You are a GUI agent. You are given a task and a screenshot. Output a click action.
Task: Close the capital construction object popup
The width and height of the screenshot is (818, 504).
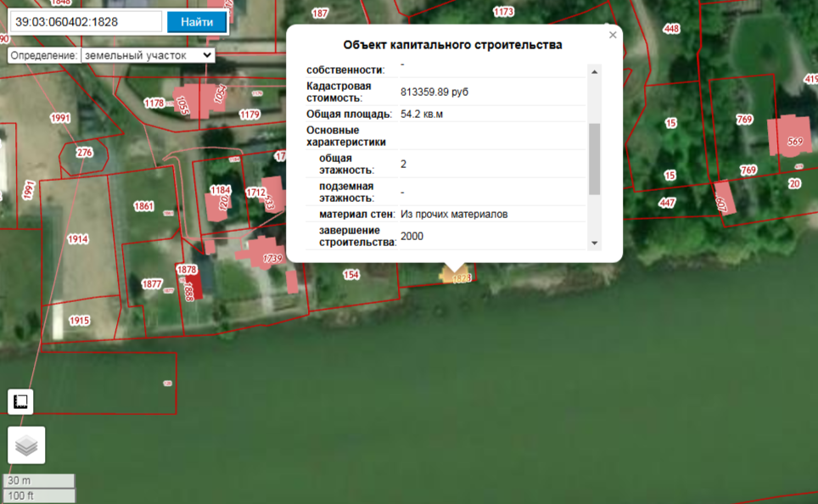click(613, 35)
